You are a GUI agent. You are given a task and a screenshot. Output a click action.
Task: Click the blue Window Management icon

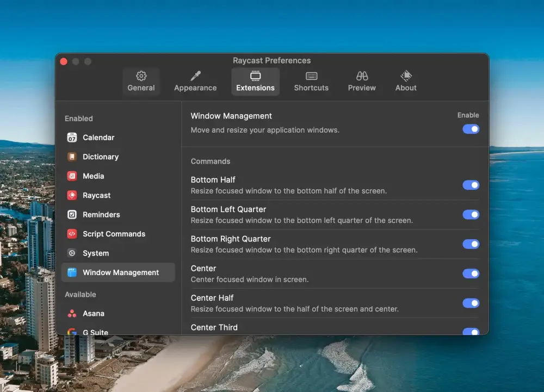pos(72,272)
